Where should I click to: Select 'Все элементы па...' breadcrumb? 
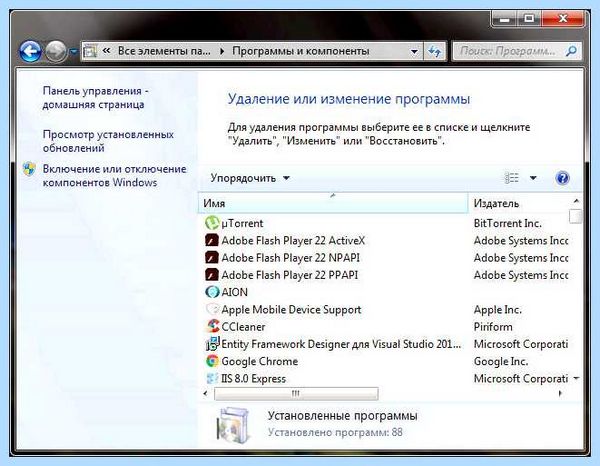(x=164, y=51)
